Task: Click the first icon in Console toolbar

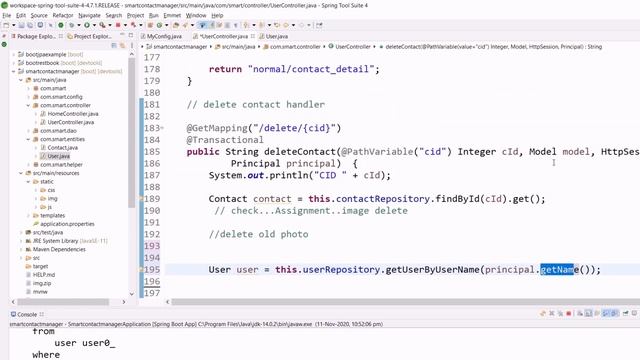Action: pyautogui.click(x=542, y=313)
